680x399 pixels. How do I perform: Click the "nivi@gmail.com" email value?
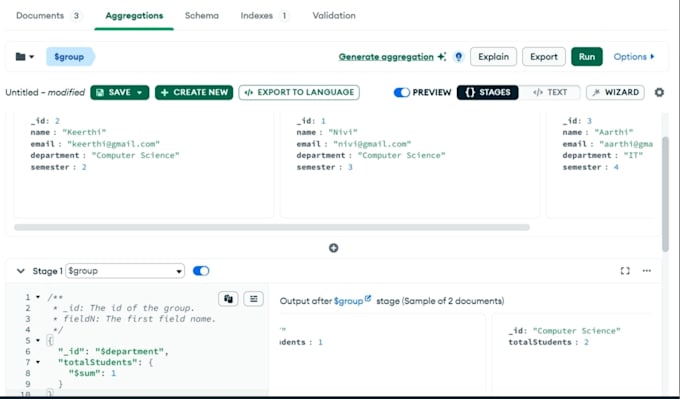tap(372, 144)
